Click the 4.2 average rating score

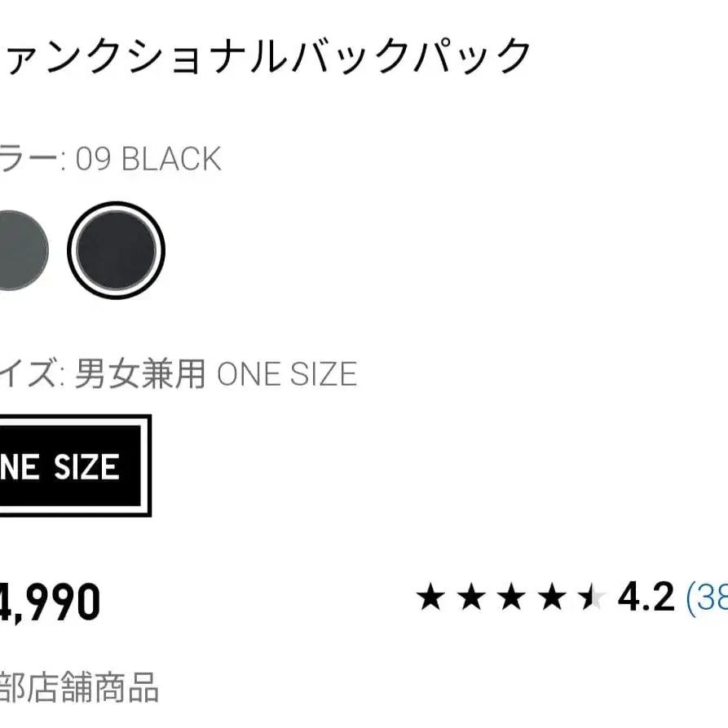pyautogui.click(x=646, y=598)
